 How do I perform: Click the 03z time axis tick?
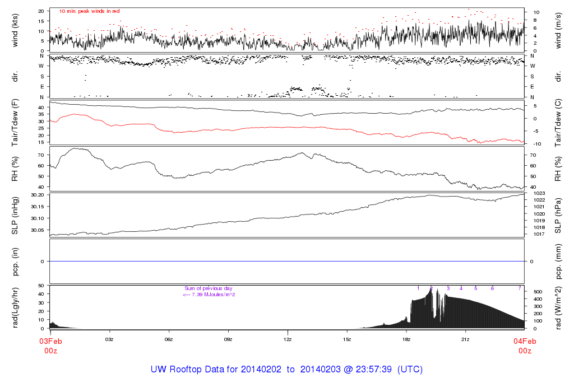point(109,339)
